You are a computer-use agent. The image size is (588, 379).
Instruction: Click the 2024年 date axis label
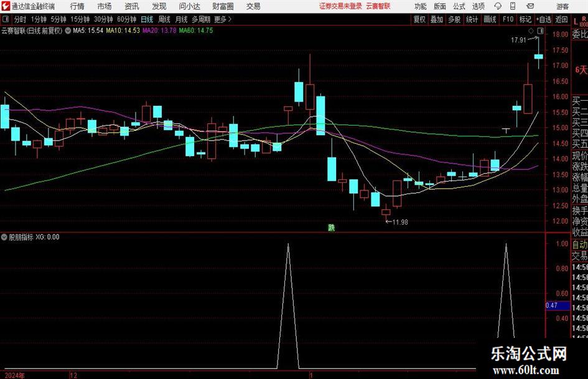[15, 375]
